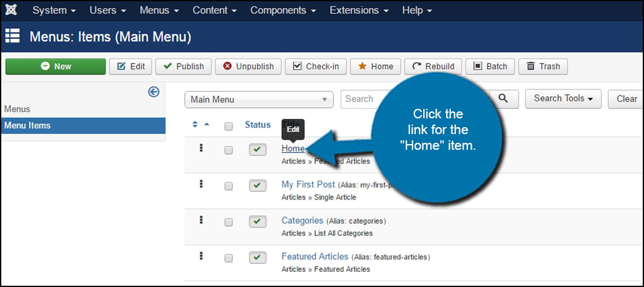
Task: Click the Rebuild toolbar button
Action: 433,67
